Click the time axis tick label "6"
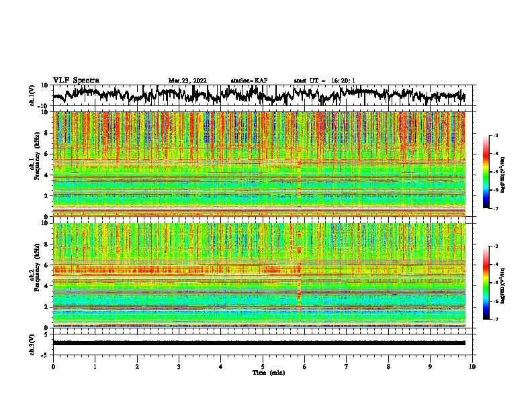Screen dimensions: 532x411 tap(305, 367)
